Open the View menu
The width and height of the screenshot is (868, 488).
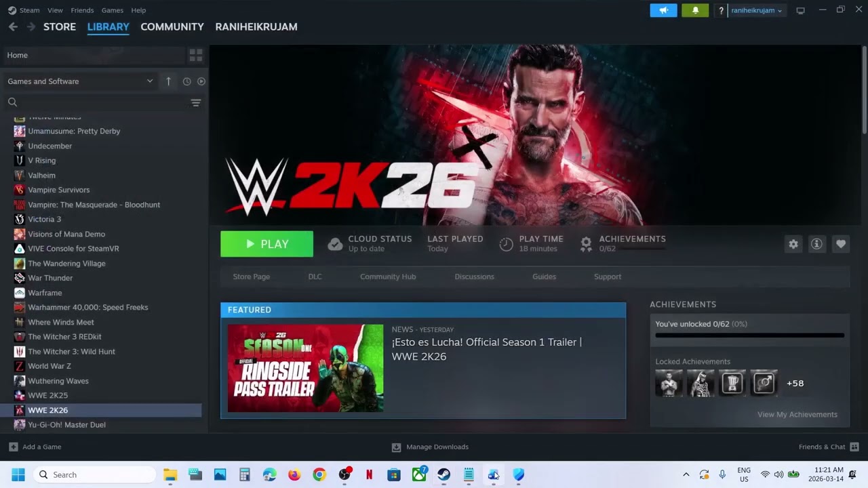click(x=55, y=10)
